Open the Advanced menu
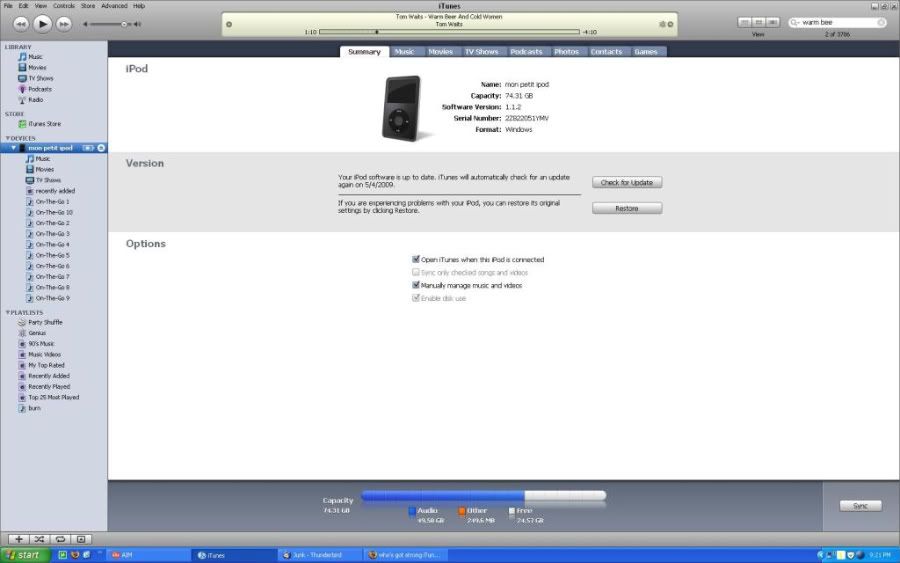The width and height of the screenshot is (900, 563). pyautogui.click(x=114, y=6)
